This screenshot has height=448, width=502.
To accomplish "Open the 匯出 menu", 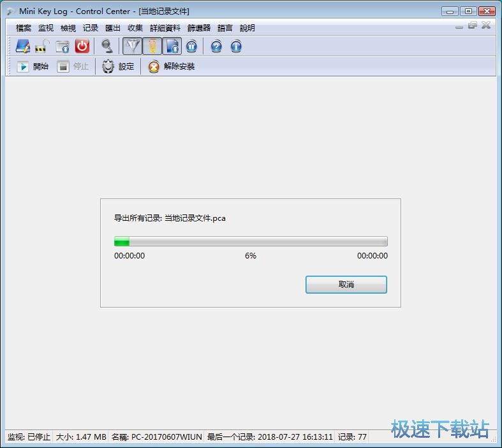I will pos(113,28).
